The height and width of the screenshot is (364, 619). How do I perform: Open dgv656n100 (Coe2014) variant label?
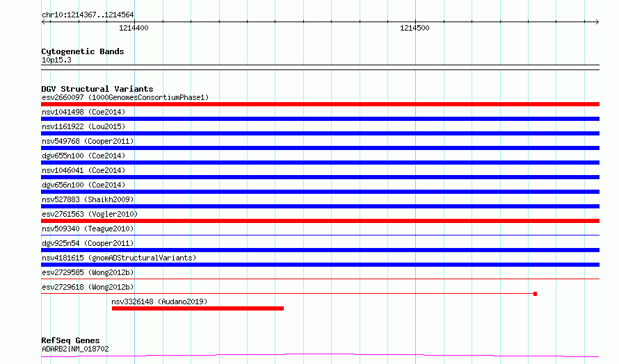tap(83, 185)
